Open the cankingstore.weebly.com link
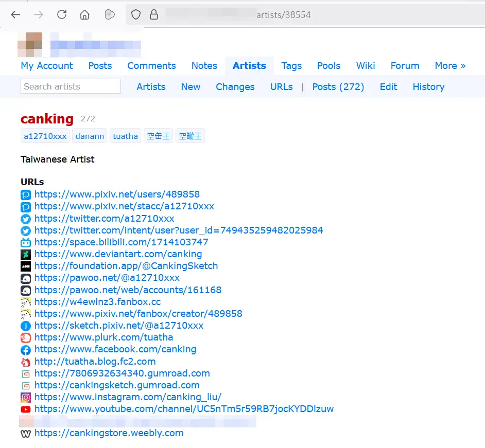485x448 pixels. [x=109, y=433]
